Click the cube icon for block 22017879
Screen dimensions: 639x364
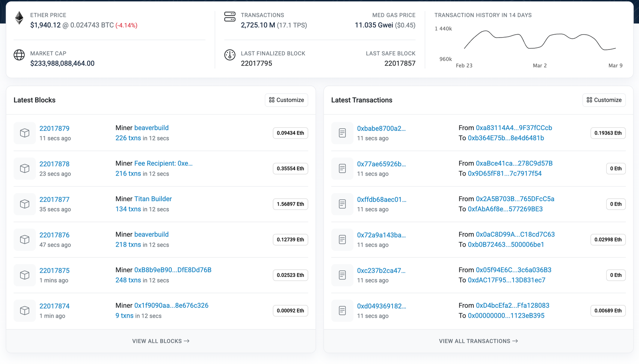[x=25, y=133]
